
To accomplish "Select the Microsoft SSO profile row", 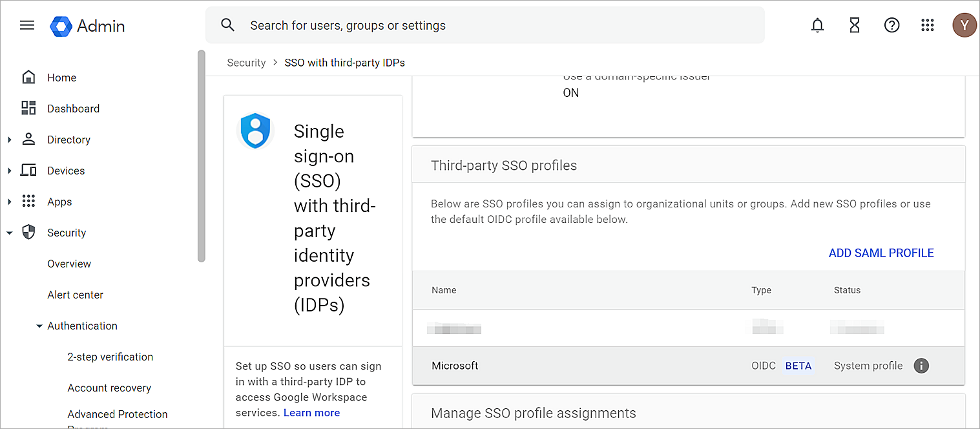I will (x=455, y=366).
